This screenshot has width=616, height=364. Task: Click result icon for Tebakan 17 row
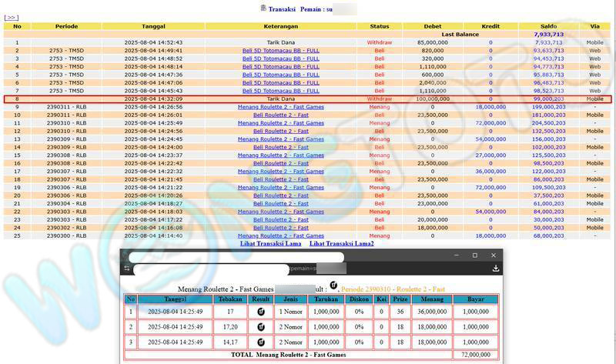(x=261, y=312)
